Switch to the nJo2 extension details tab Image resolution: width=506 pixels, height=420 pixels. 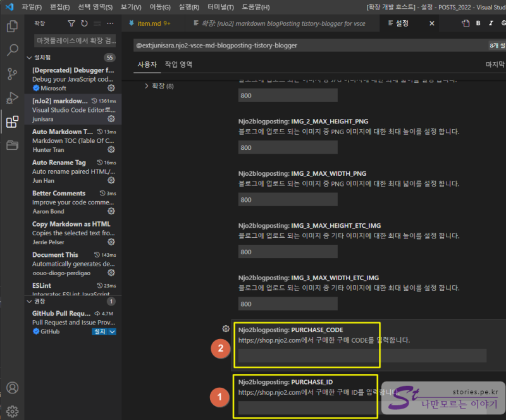coord(283,23)
